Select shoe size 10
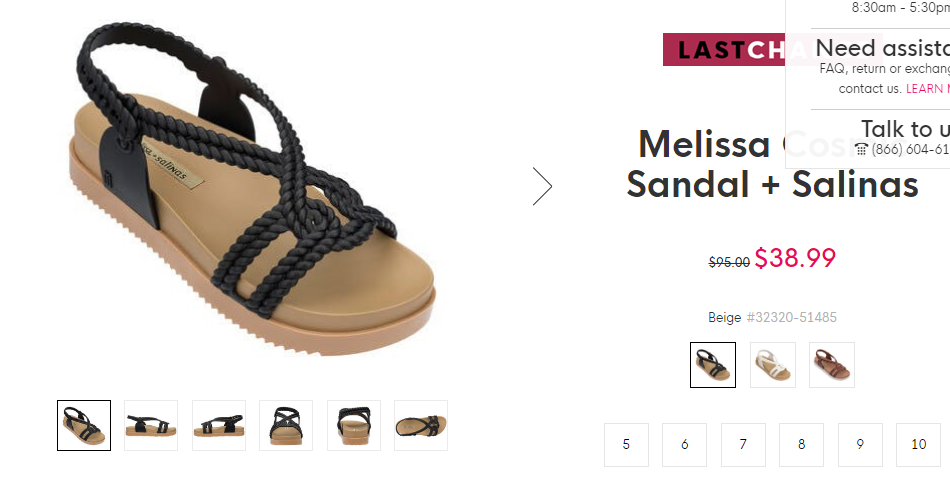Viewport: 950px width, 481px height. (x=918, y=445)
